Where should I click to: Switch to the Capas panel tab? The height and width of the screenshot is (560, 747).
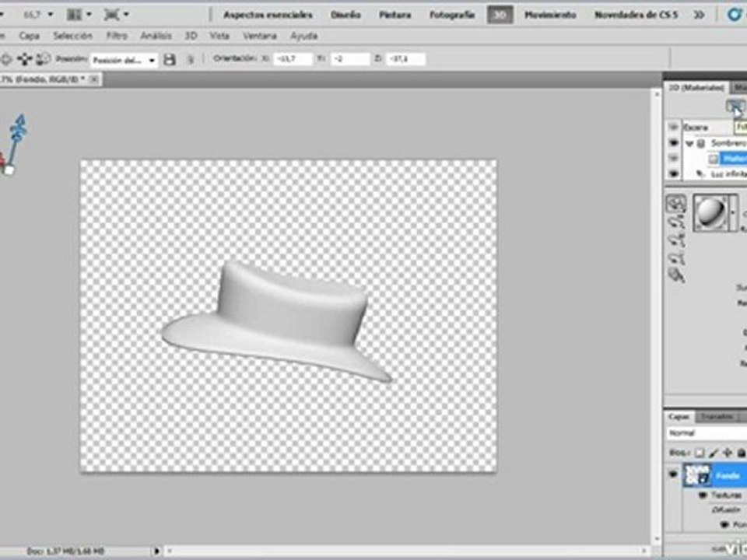(x=679, y=417)
